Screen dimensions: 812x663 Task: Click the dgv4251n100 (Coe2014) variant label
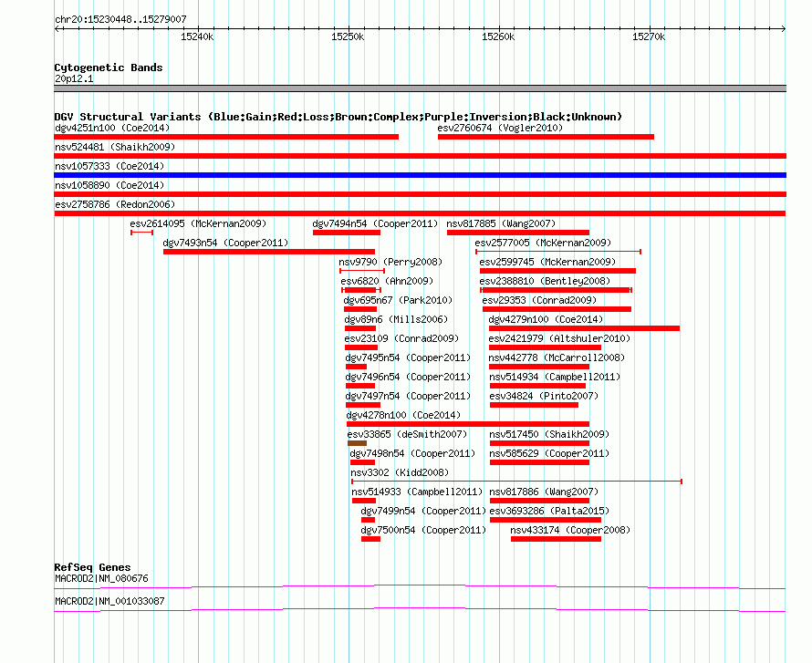(112, 128)
